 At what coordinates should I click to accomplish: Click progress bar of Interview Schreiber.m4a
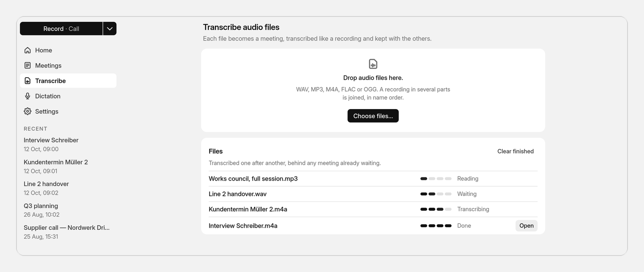click(x=436, y=226)
